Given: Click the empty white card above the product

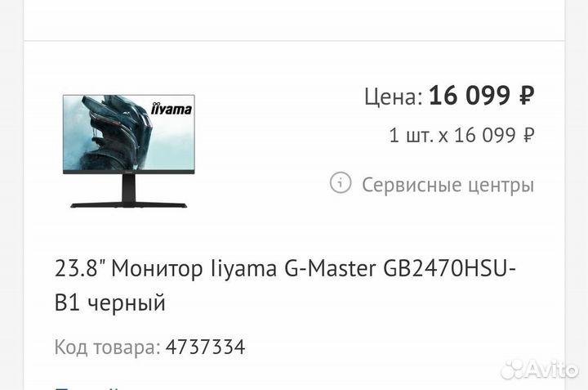Looking at the screenshot, I should coord(294,20).
